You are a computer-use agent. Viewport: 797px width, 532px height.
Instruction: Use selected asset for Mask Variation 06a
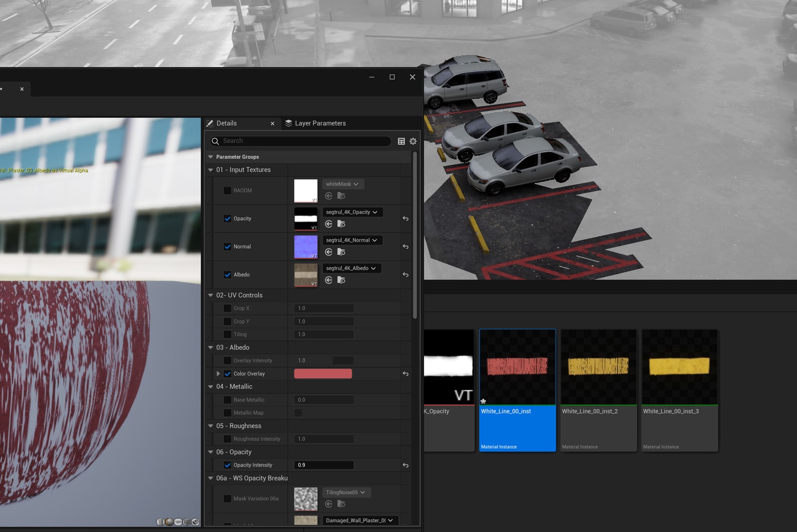click(329, 504)
